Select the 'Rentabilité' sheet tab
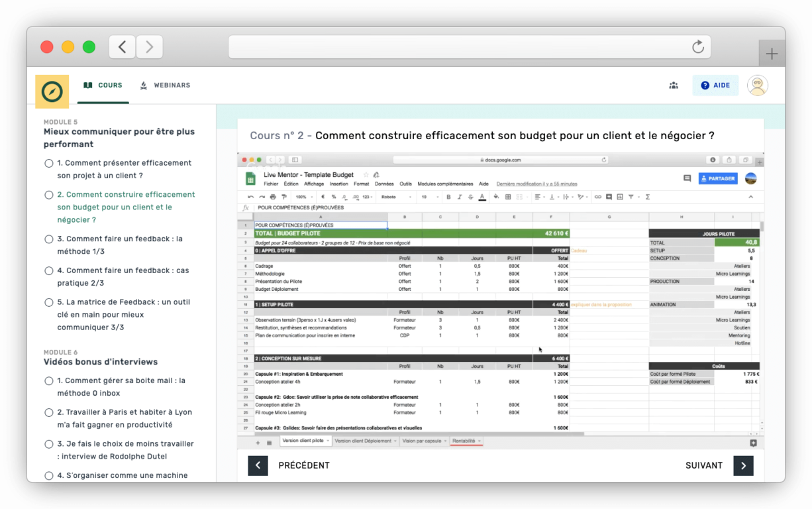 [x=463, y=441]
